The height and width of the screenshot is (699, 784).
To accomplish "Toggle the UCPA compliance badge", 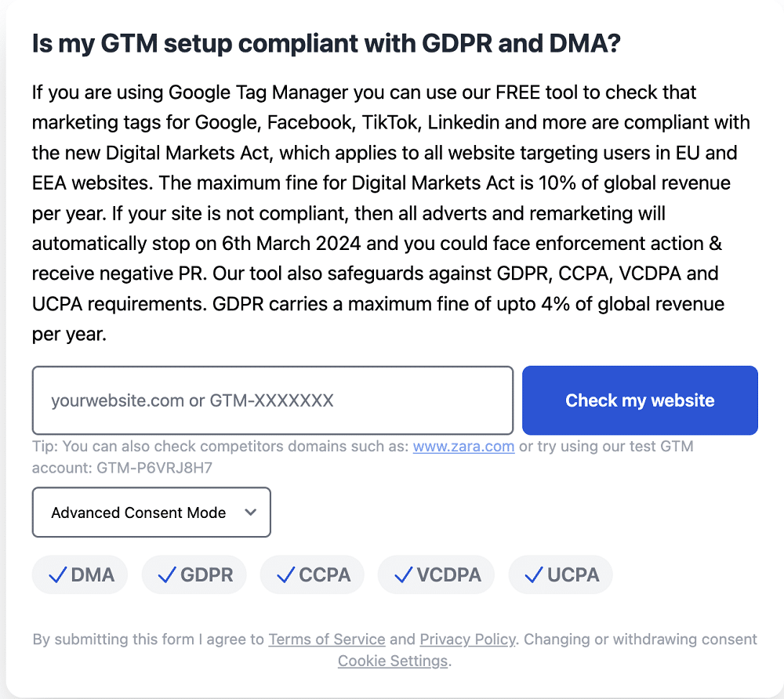I will (x=561, y=574).
